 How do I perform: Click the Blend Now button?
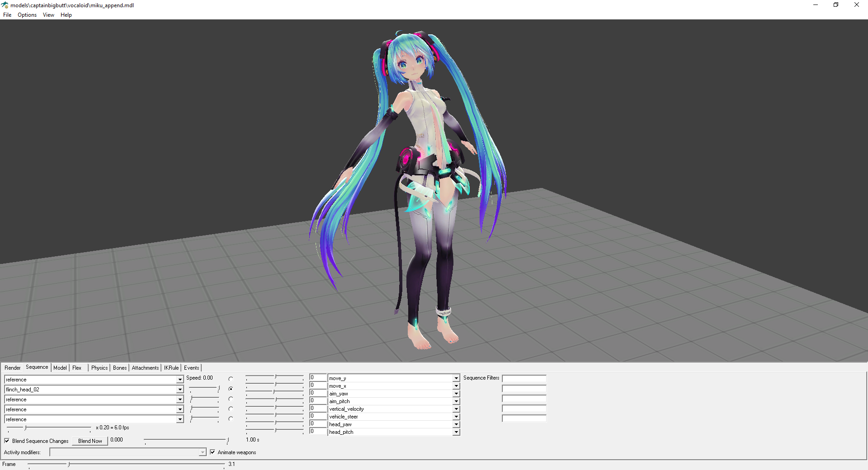[x=90, y=441]
